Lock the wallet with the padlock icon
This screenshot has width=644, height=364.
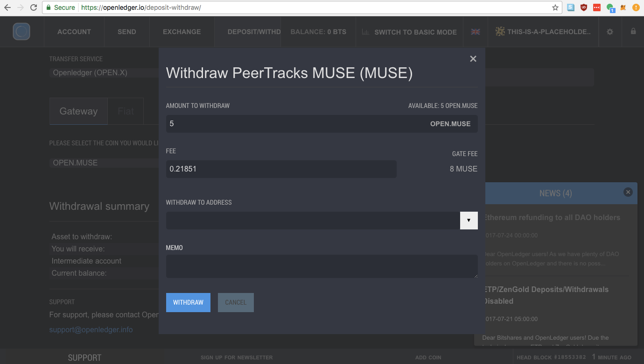[x=633, y=31]
